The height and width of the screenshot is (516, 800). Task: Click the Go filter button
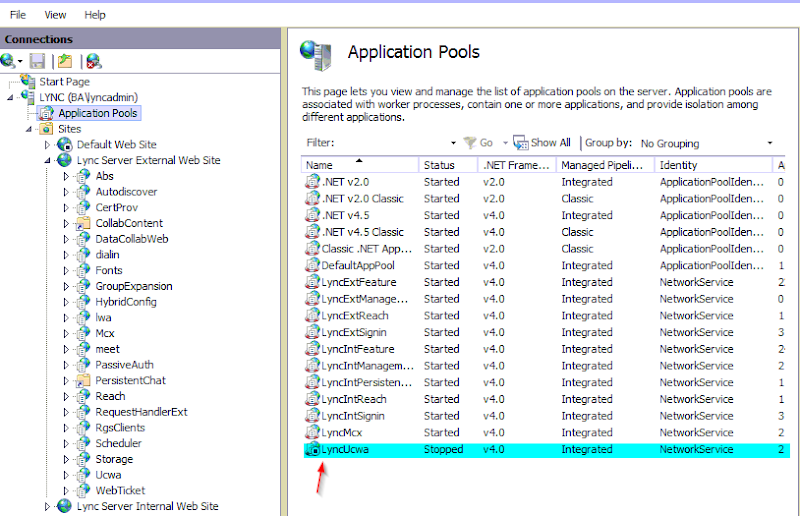(479, 143)
